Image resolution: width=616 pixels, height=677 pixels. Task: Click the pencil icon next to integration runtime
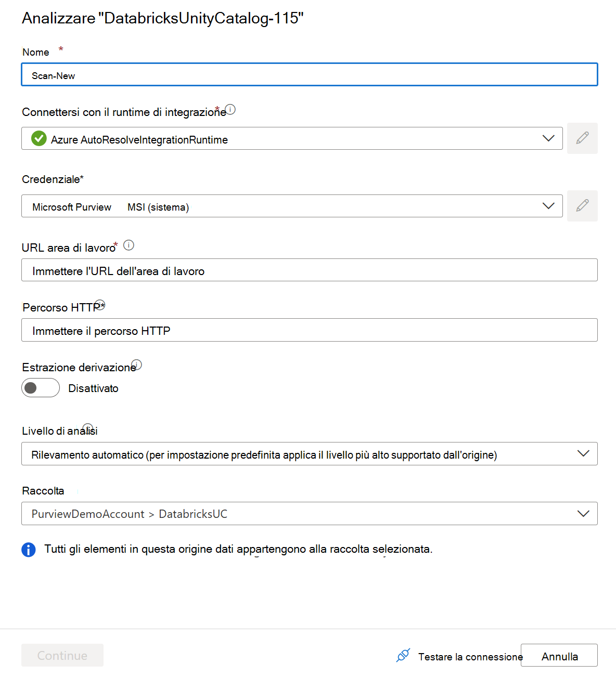582,138
